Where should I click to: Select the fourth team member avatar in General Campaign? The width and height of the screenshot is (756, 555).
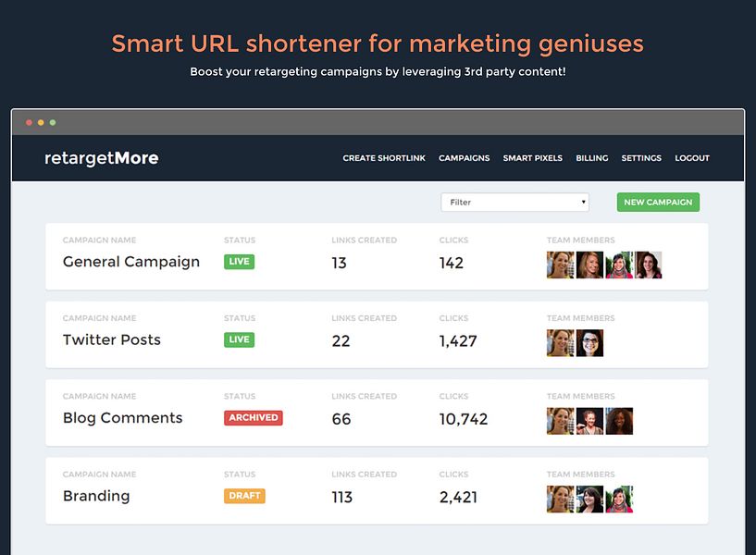(648, 265)
